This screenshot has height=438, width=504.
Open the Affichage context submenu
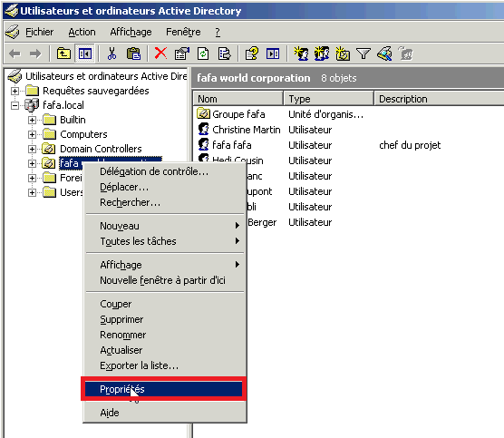[165, 265]
